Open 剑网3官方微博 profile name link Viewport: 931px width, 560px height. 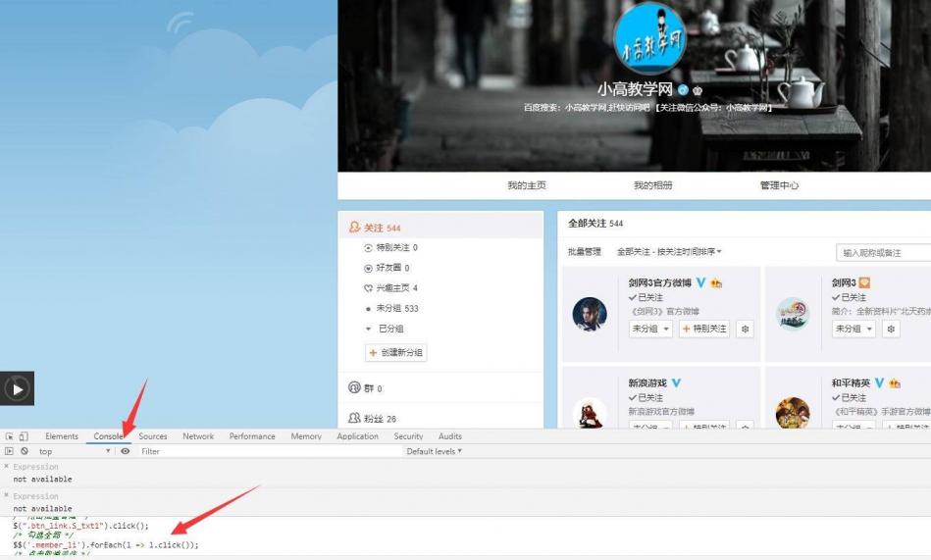[660, 282]
